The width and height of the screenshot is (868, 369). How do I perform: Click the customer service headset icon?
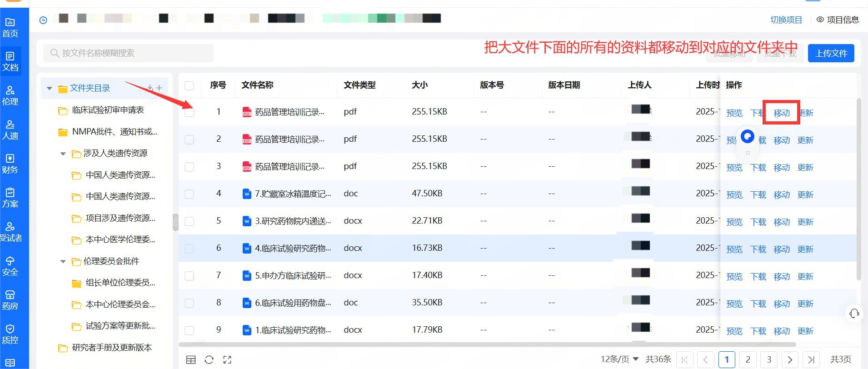[x=854, y=314]
